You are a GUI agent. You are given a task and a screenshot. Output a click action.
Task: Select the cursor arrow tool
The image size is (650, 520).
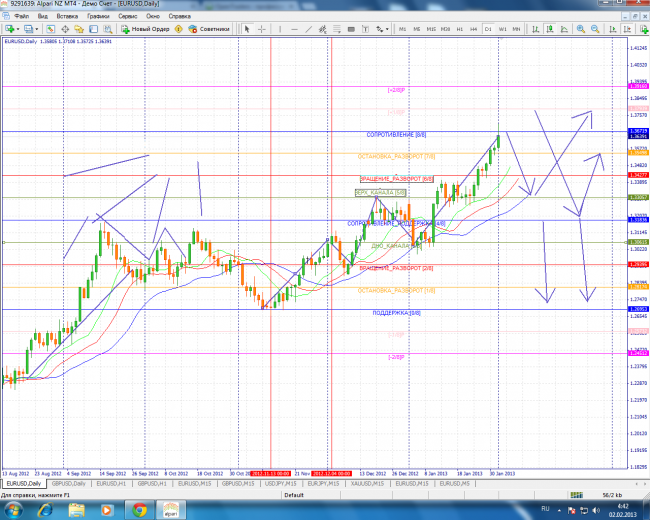(248, 29)
